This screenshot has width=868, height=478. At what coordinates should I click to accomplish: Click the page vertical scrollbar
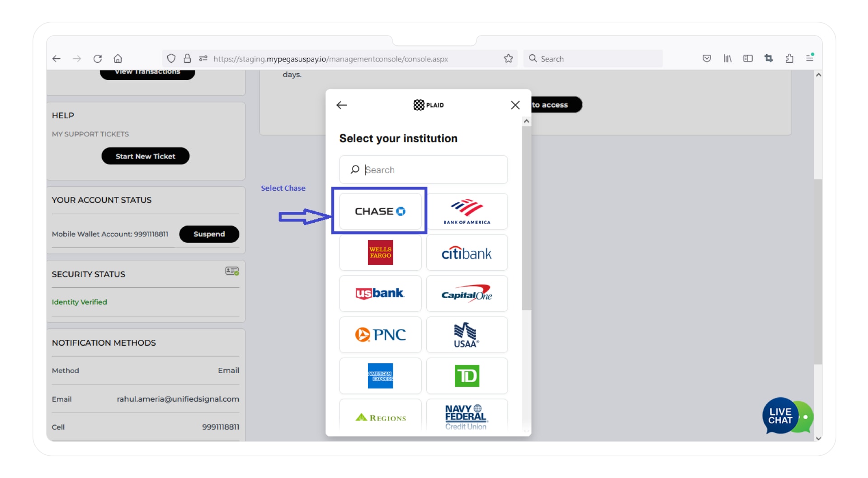click(818, 271)
